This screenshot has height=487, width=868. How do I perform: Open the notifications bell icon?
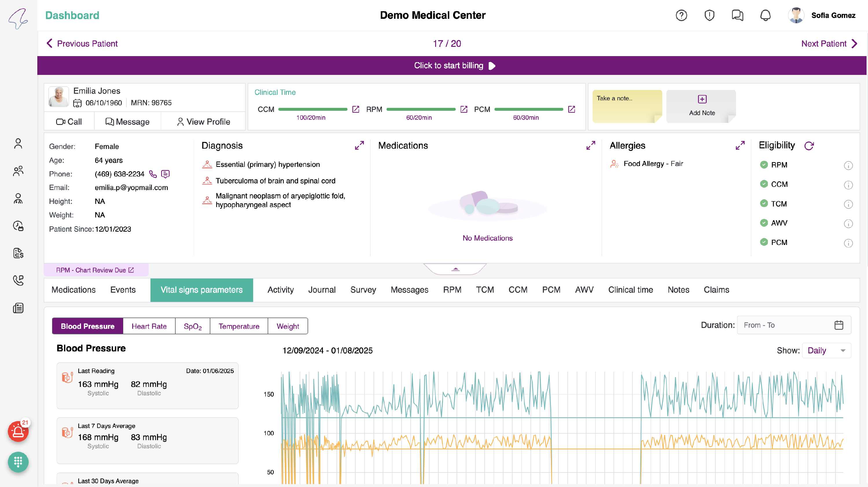coord(765,16)
